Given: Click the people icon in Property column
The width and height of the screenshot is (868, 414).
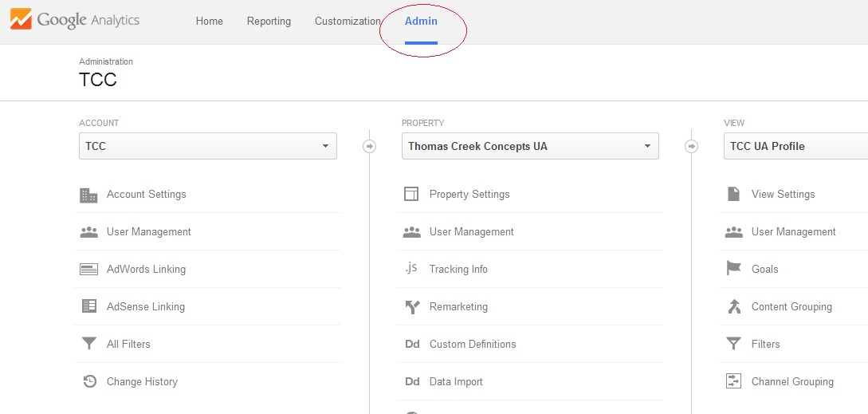Looking at the screenshot, I should (x=411, y=232).
